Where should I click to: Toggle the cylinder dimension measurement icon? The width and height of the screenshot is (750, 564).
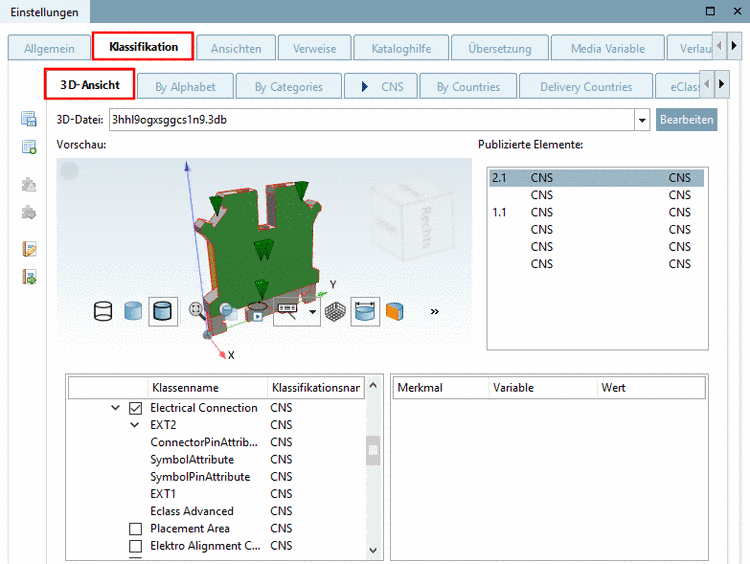(365, 311)
